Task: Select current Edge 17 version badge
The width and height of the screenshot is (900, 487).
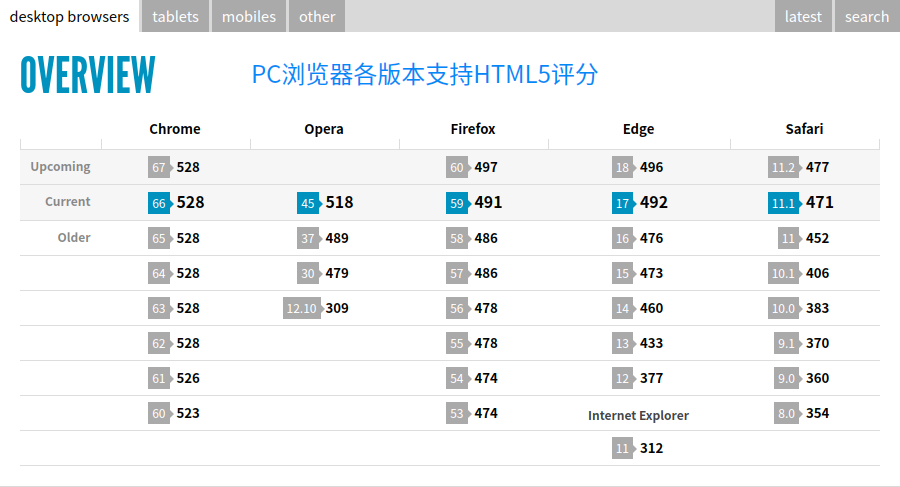Action: [623, 203]
